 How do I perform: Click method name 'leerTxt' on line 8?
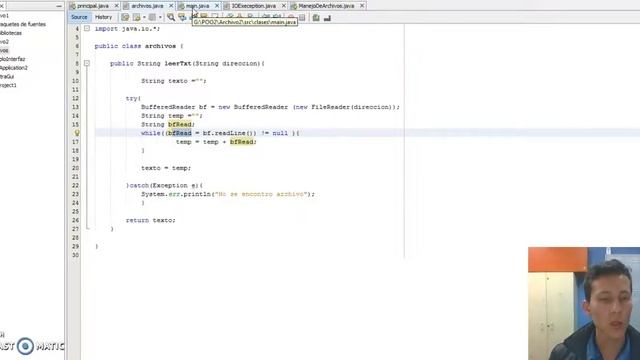tap(178, 63)
